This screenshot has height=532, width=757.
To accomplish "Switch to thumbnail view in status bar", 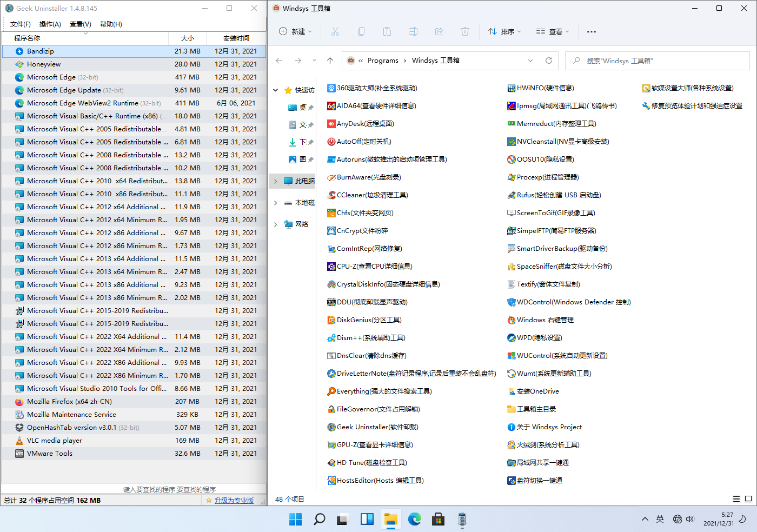I will pyautogui.click(x=748, y=499).
